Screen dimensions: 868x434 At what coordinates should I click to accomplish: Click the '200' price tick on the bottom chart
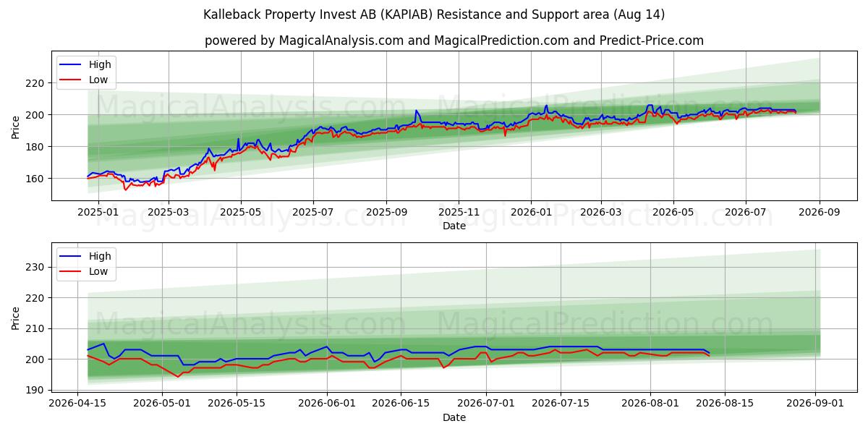(36, 359)
